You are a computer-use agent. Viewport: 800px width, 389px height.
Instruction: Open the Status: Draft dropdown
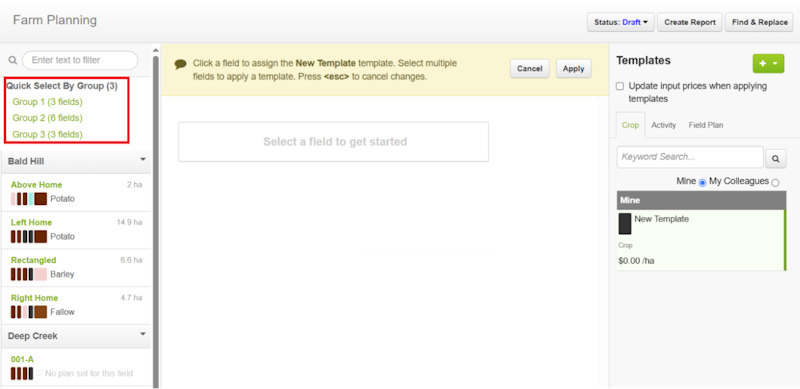[620, 22]
